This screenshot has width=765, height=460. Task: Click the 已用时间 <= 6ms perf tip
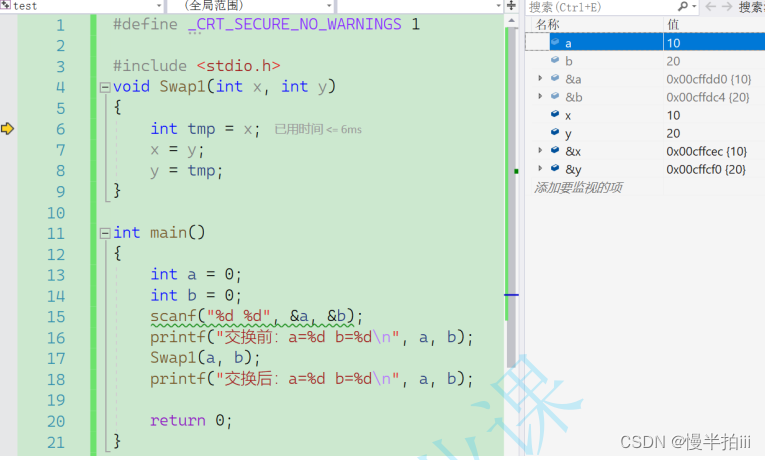[318, 129]
